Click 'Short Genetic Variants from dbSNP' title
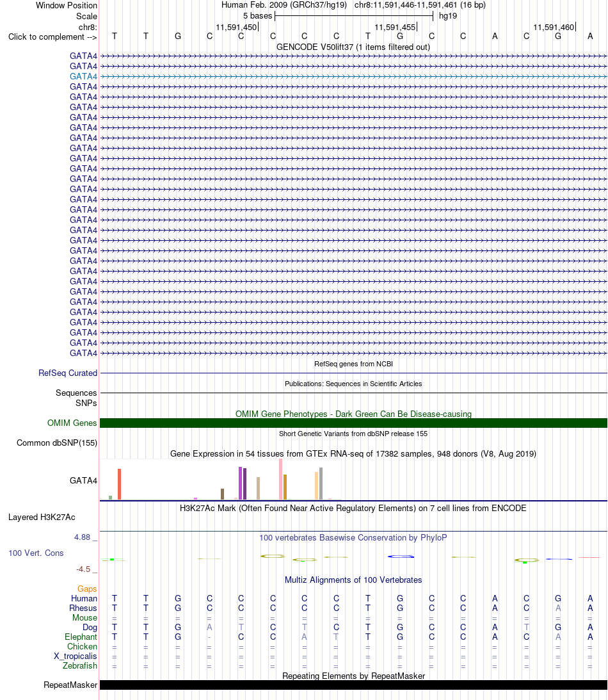The width and height of the screenshot is (608, 700). point(353,434)
